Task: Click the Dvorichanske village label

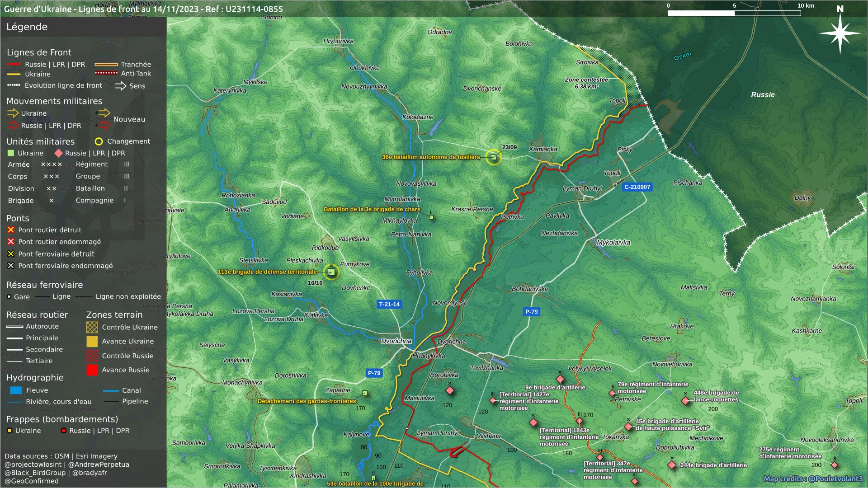Action: [482, 89]
